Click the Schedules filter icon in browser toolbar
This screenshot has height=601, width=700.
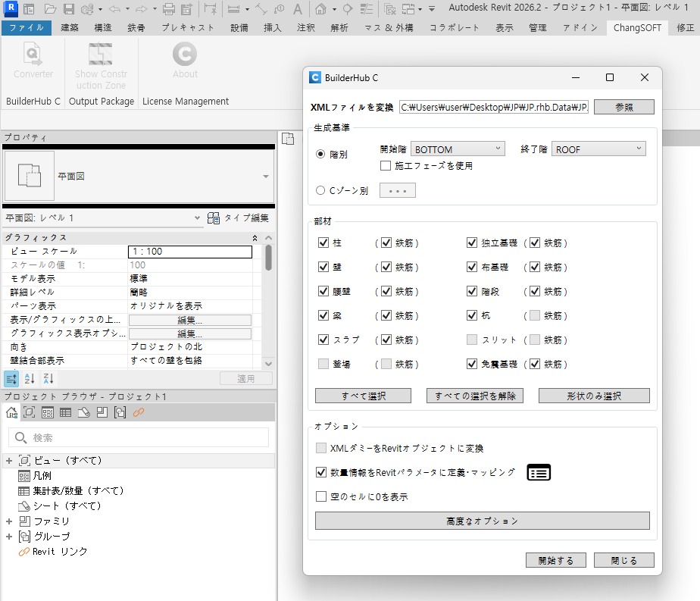66,412
